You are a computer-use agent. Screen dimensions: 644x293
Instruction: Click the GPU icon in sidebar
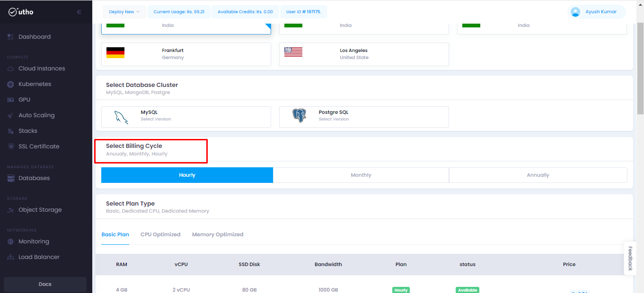[x=10, y=100]
